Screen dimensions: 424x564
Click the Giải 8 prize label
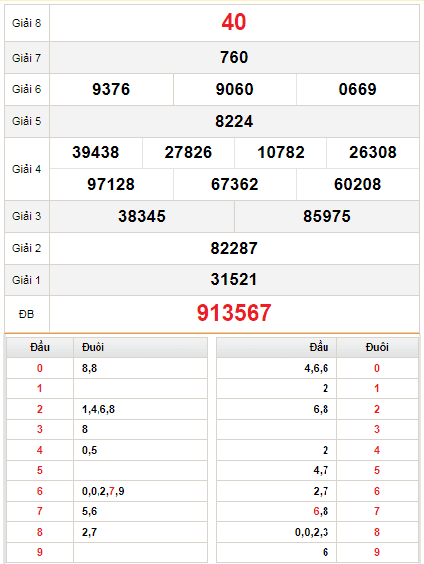(x=27, y=23)
